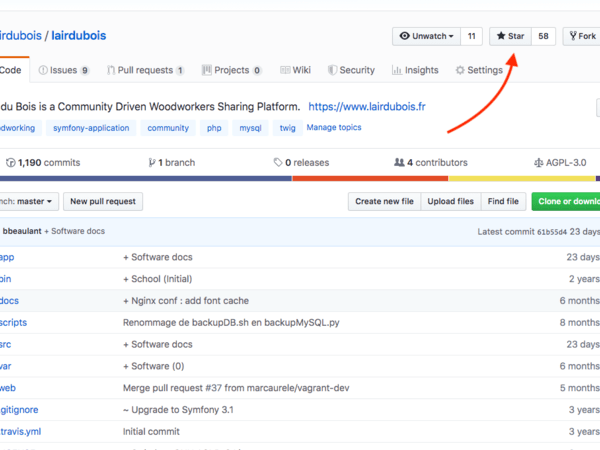Open the www.lairdubois.fr website link
This screenshot has height=450, width=600.
click(x=367, y=106)
